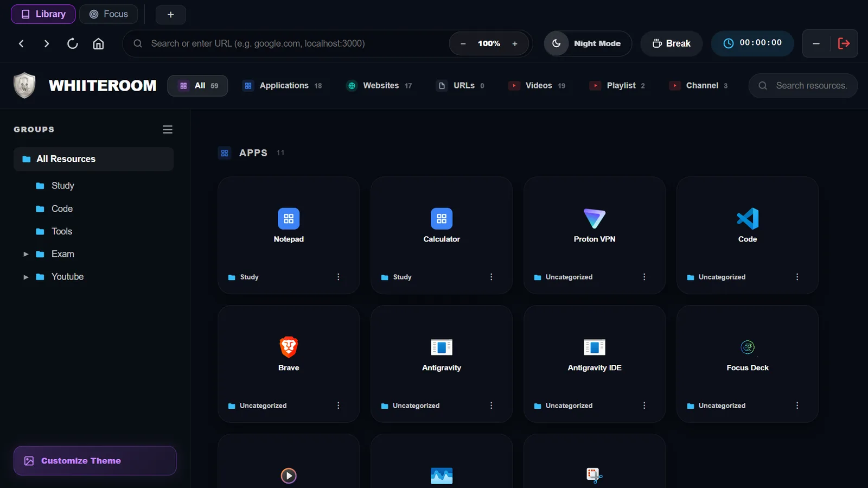The image size is (868, 488).
Task: Click Customize Theme button
Action: tap(95, 461)
